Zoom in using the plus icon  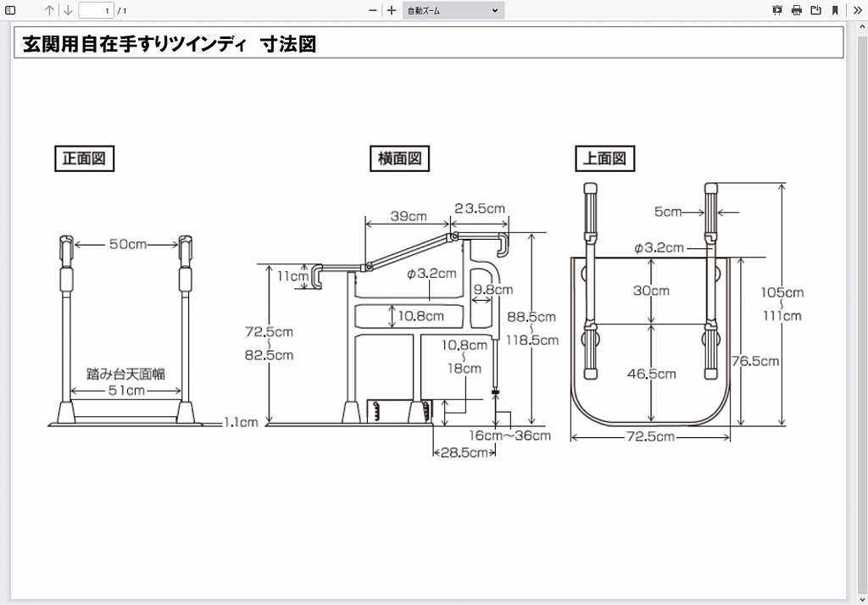(392, 10)
